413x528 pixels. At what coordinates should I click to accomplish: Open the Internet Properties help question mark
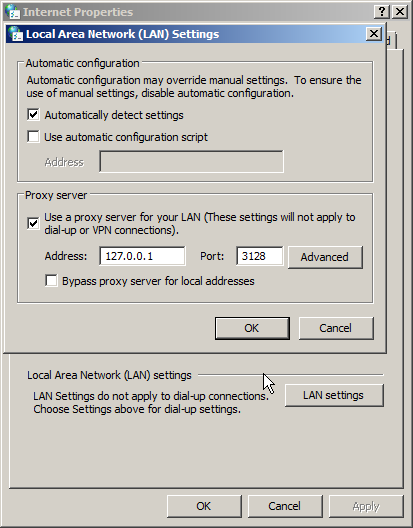(x=382, y=12)
